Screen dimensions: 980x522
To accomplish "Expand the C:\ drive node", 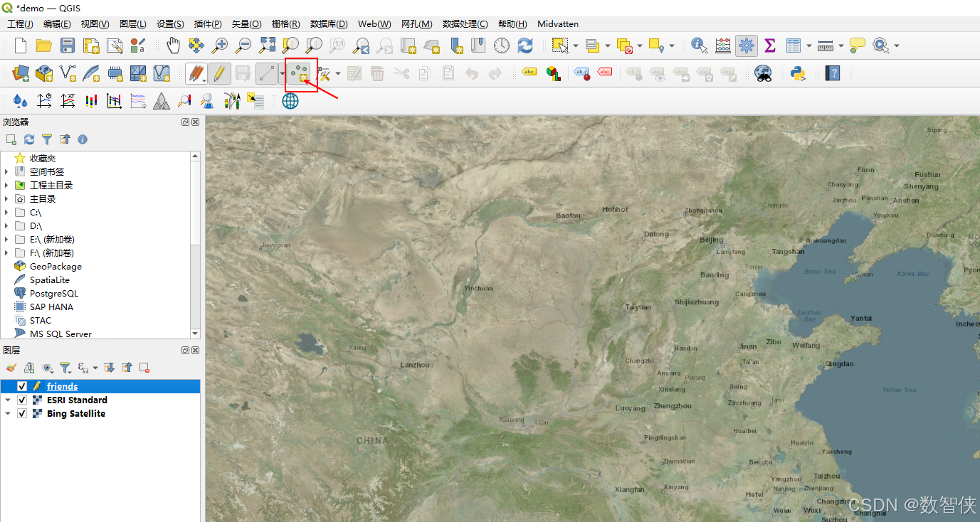I will tap(6, 212).
